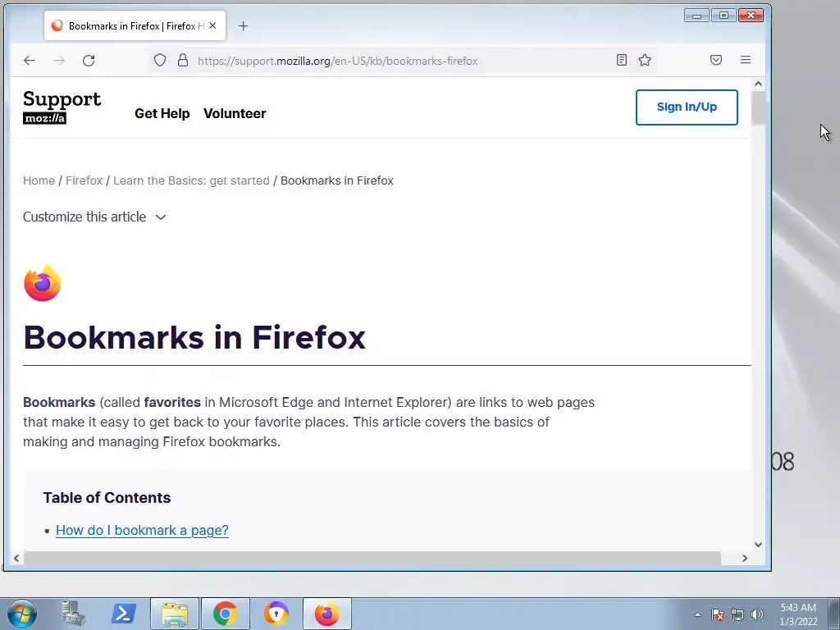
Task: Click horizontal scrollbar left arrow
Action: [x=16, y=558]
